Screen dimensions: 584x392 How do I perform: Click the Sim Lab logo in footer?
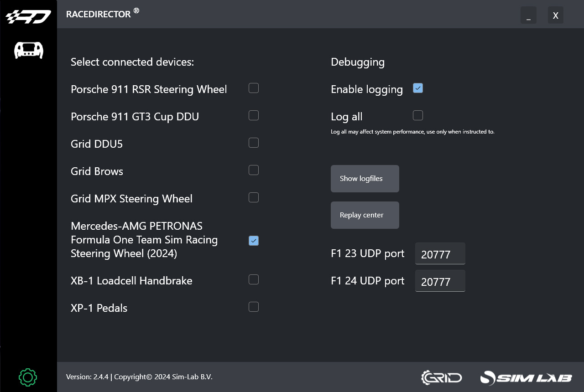[526, 377]
